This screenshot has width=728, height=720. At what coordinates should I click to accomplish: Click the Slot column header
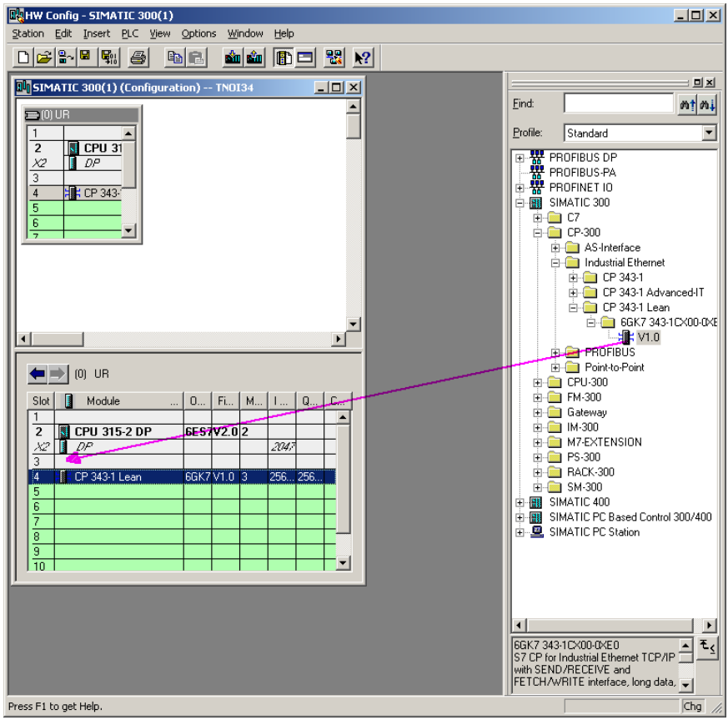[41, 400]
